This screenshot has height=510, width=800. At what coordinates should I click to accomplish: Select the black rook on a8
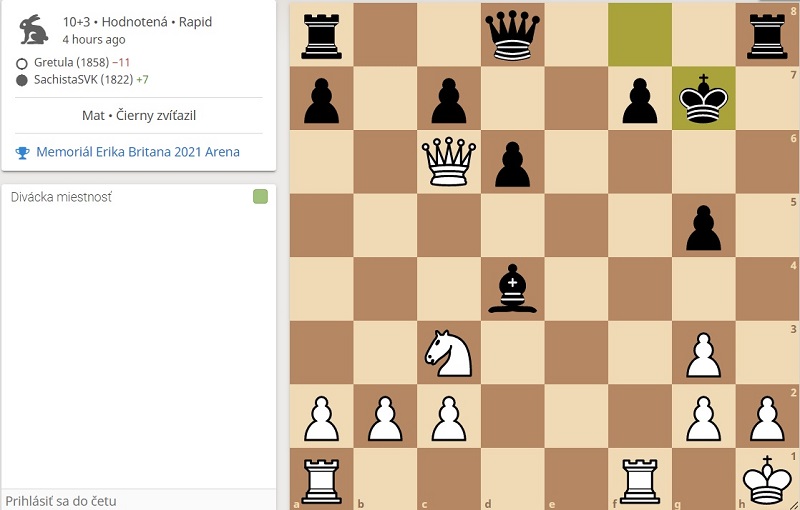pos(321,36)
